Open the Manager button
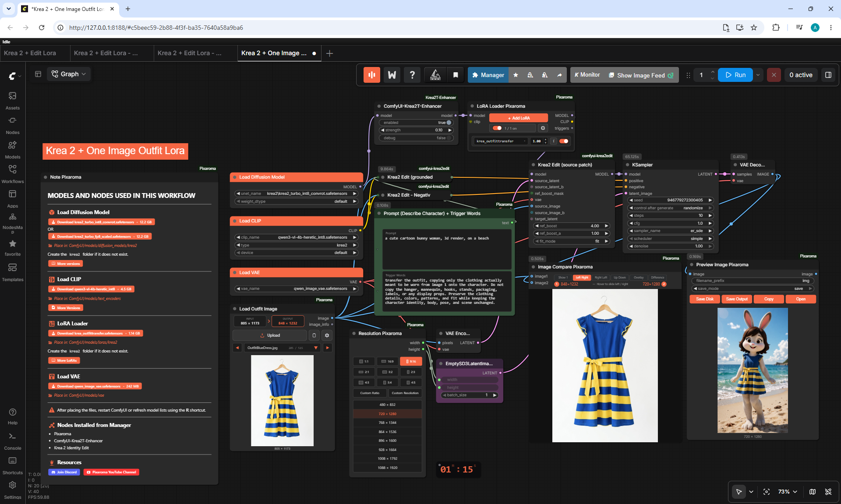Image resolution: width=841 pixels, height=504 pixels. 488,75
